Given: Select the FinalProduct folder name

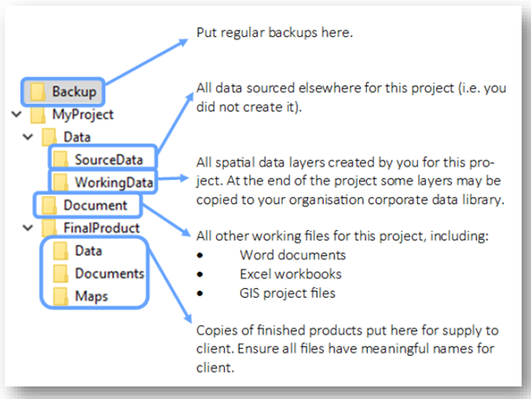Looking at the screenshot, I should tap(101, 229).
